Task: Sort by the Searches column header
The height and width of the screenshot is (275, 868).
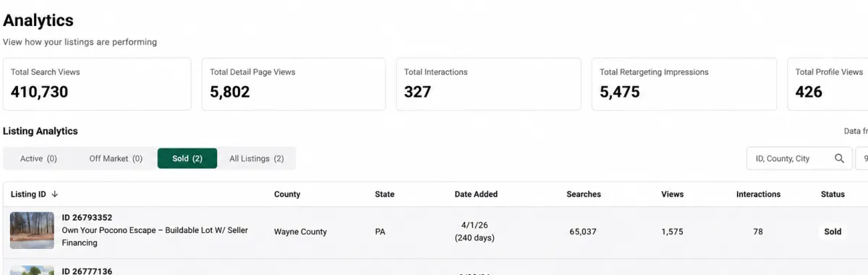Action: (x=584, y=194)
